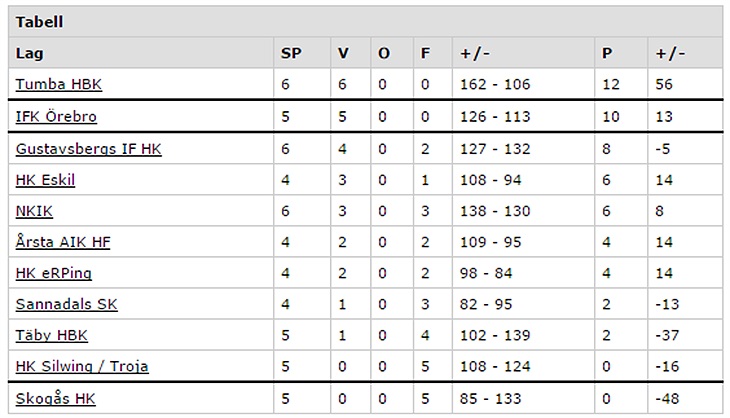
Task: Open the NKIK team link
Action: coord(34,211)
